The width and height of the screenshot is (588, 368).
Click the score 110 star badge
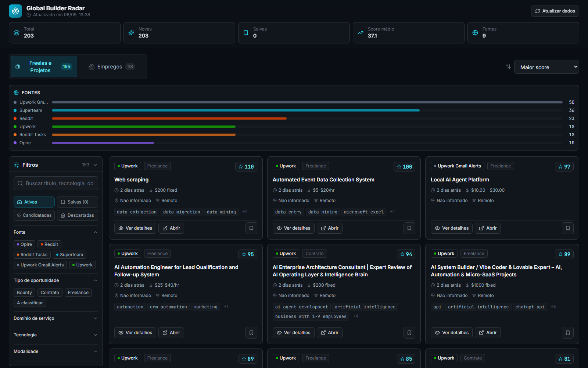click(x=246, y=167)
